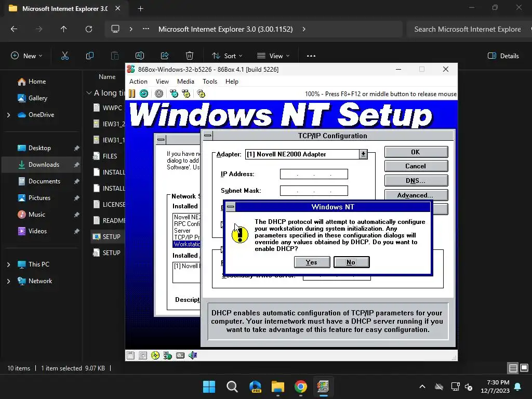The height and width of the screenshot is (399, 532).
Task: Click Cancel in TCP/IP Configuration
Action: click(x=416, y=166)
